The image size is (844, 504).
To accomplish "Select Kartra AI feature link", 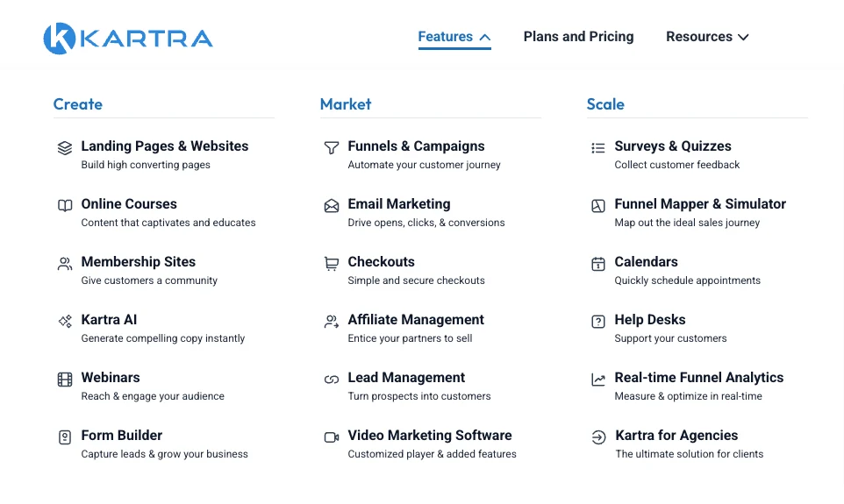I will click(110, 320).
